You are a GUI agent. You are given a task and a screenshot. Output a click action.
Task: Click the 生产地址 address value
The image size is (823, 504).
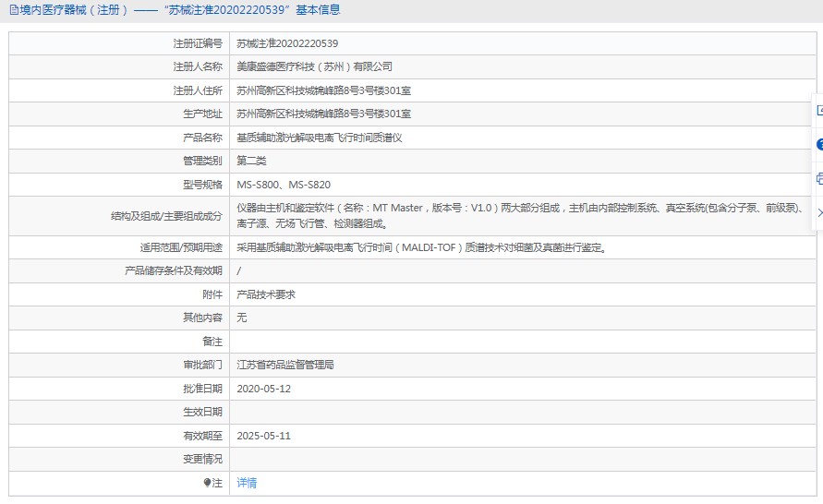[324, 114]
